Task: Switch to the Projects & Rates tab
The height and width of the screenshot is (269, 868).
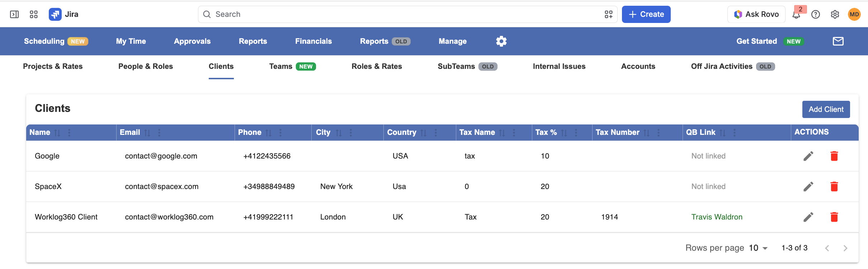Action: coord(53,66)
